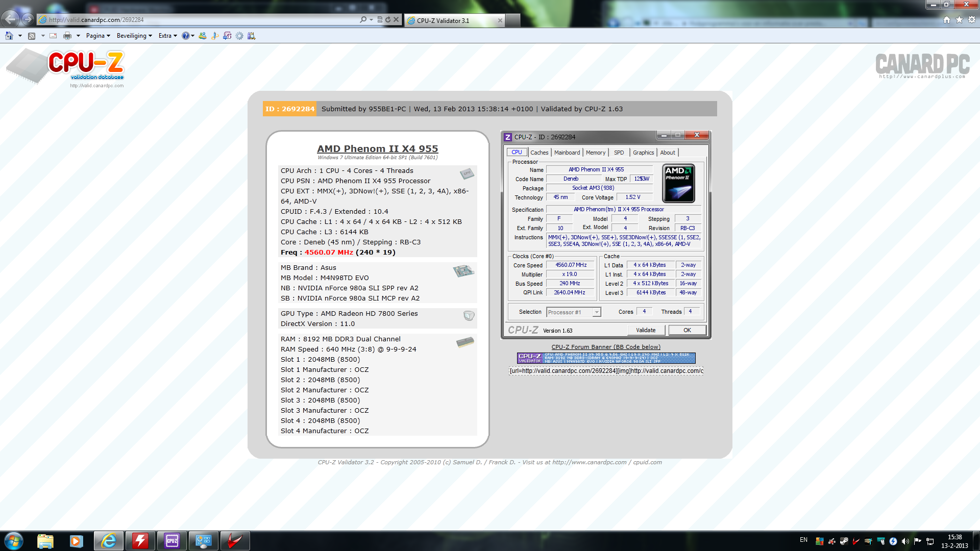Click the gear icon in the command bar
The image size is (980, 551).
point(239,36)
